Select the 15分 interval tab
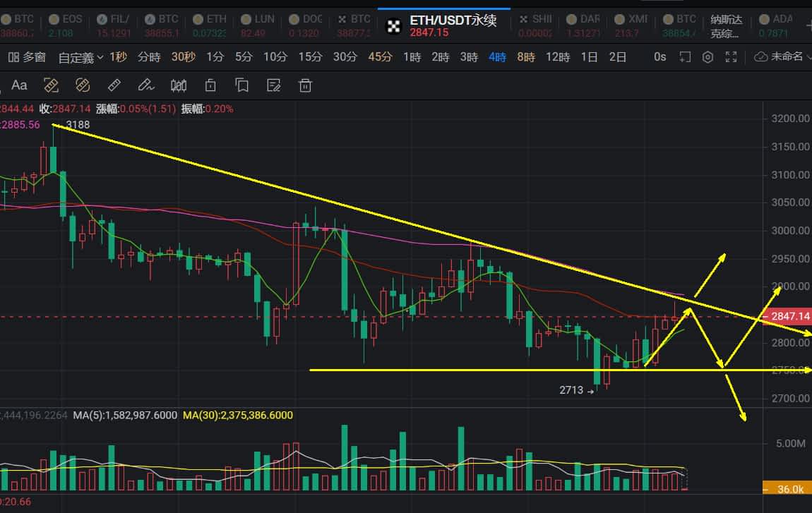Image resolution: width=812 pixels, height=513 pixels. tap(310, 57)
